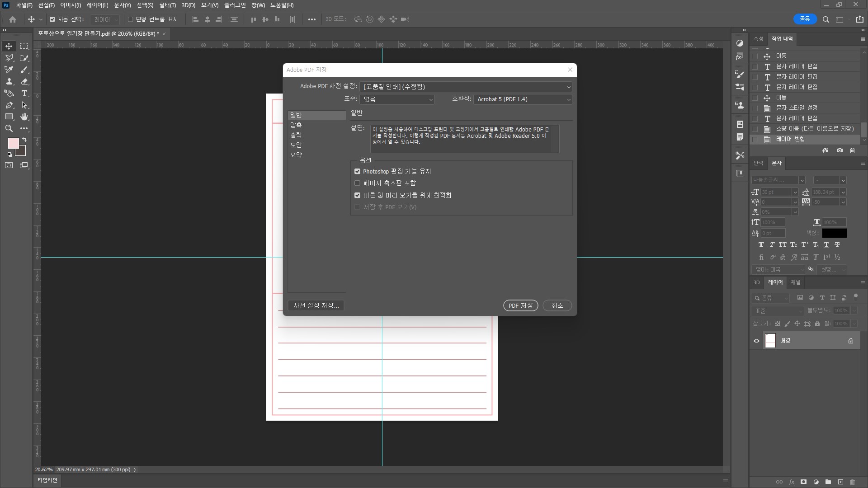Screen dimensions: 868x488
Task: Open Adobe PDF 사전 설정 dropdown
Action: tap(466, 87)
